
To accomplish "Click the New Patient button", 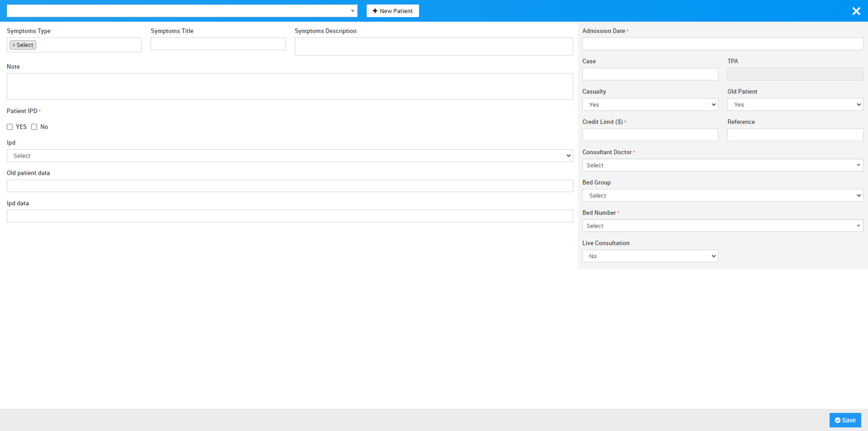I will click(x=392, y=11).
